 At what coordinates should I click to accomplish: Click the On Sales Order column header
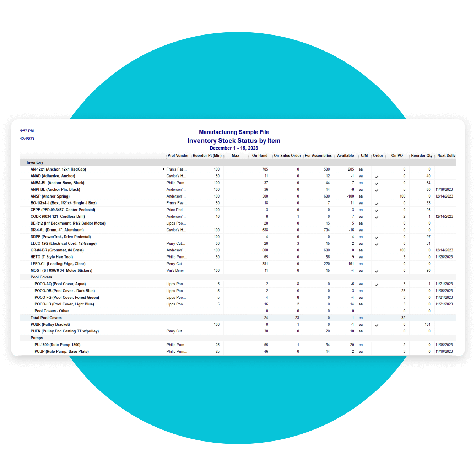(287, 155)
